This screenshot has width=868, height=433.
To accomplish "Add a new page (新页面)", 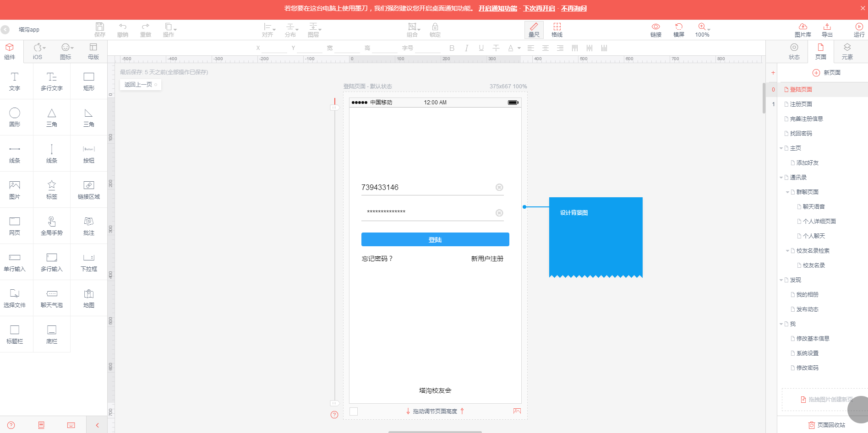I will (x=827, y=72).
